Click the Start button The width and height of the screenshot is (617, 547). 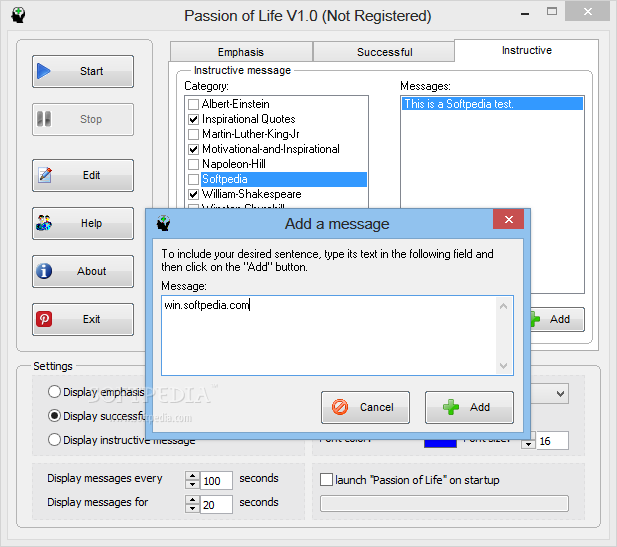[x=83, y=71]
